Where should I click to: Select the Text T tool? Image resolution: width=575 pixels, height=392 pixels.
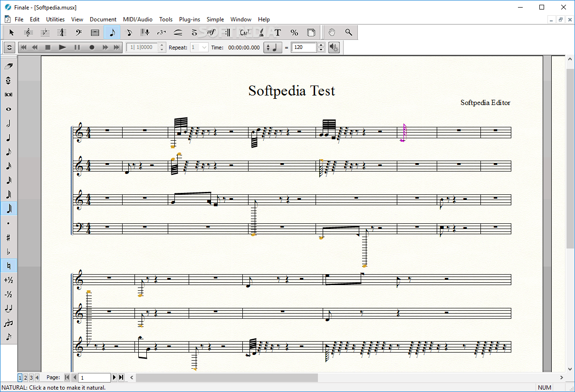point(278,32)
